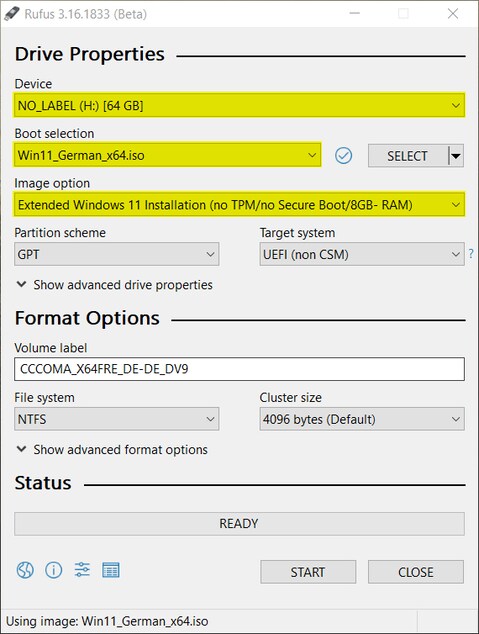The width and height of the screenshot is (479, 634).
Task: Open the SELECT button split arrow
Action: click(x=456, y=156)
